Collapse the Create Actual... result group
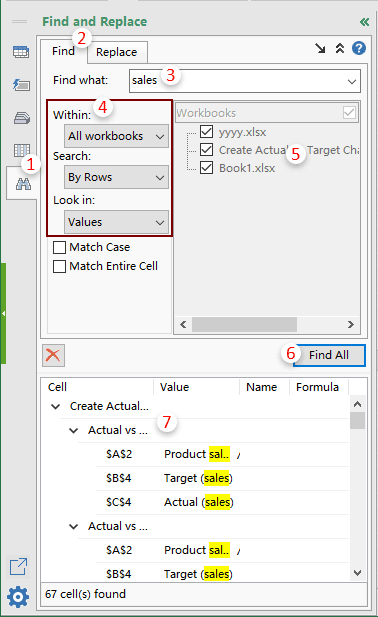Screen dimensions: 378x617 [x=55, y=406]
